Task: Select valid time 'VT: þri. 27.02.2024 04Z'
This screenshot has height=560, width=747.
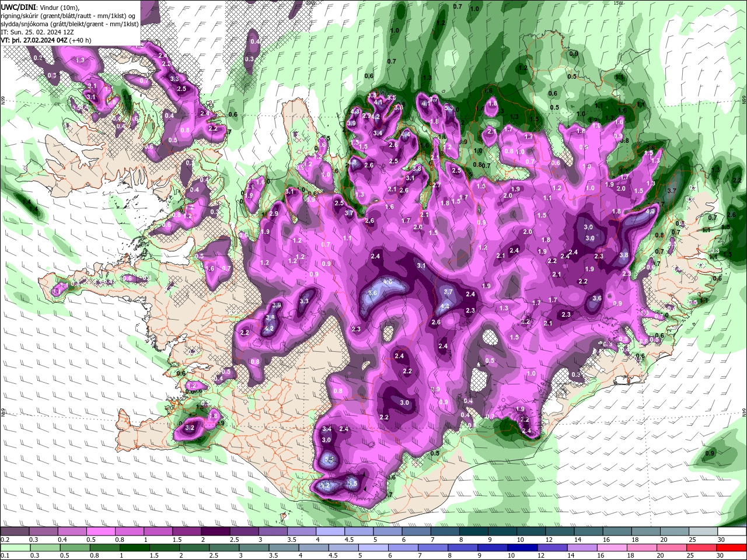Action: click(34, 40)
